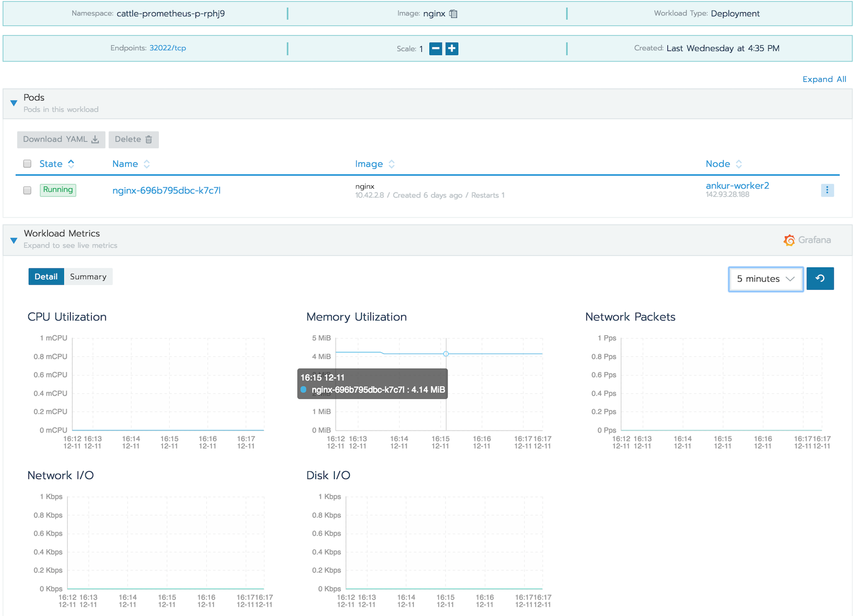Sort pods by the Image column arrows
Screen dimensions: 854x616
pyautogui.click(x=391, y=164)
